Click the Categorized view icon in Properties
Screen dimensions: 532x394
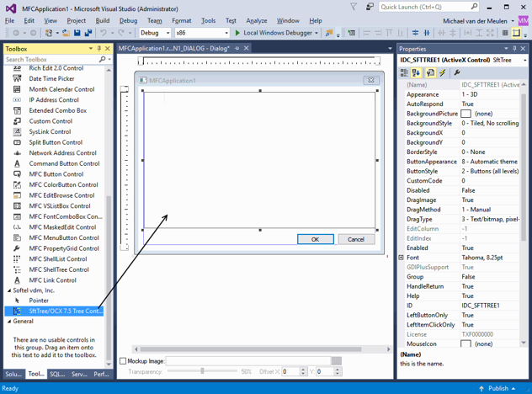[x=404, y=72]
